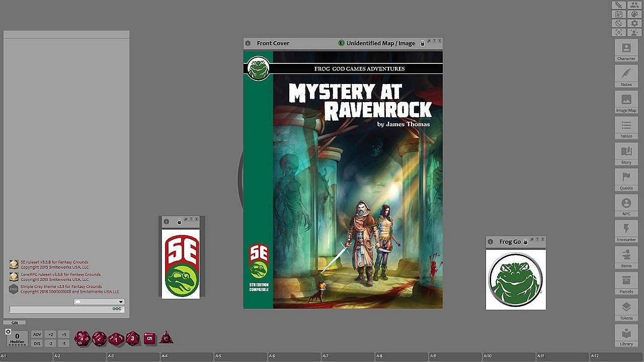The width and height of the screenshot is (644, 362).
Task: Open the Library sidebar button
Action: [x=626, y=335]
